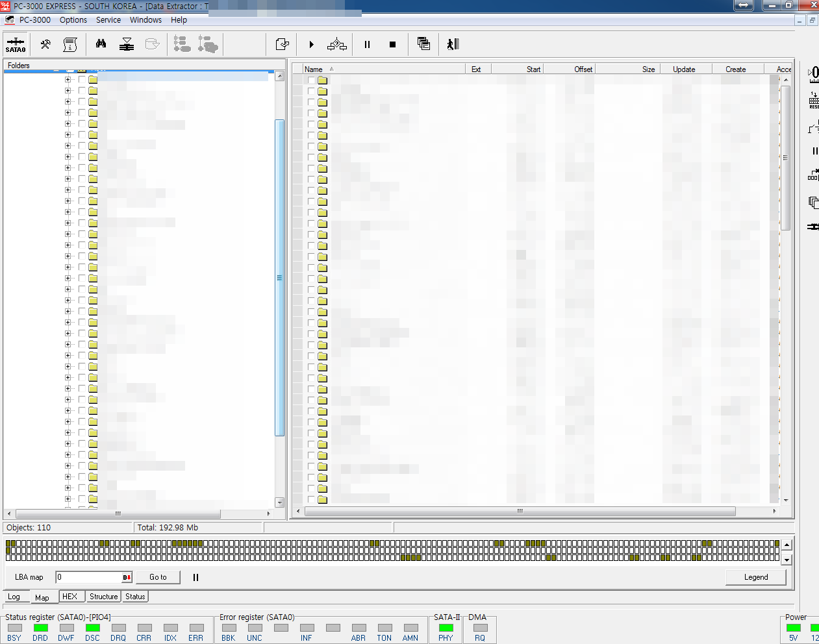Switch to the Structure tab

click(x=104, y=597)
